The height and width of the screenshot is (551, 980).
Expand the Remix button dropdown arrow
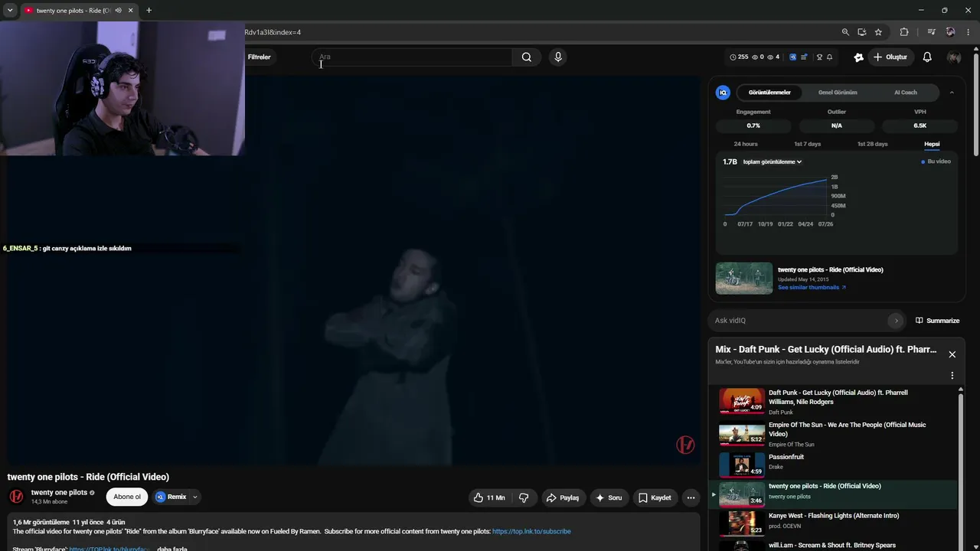point(195,497)
